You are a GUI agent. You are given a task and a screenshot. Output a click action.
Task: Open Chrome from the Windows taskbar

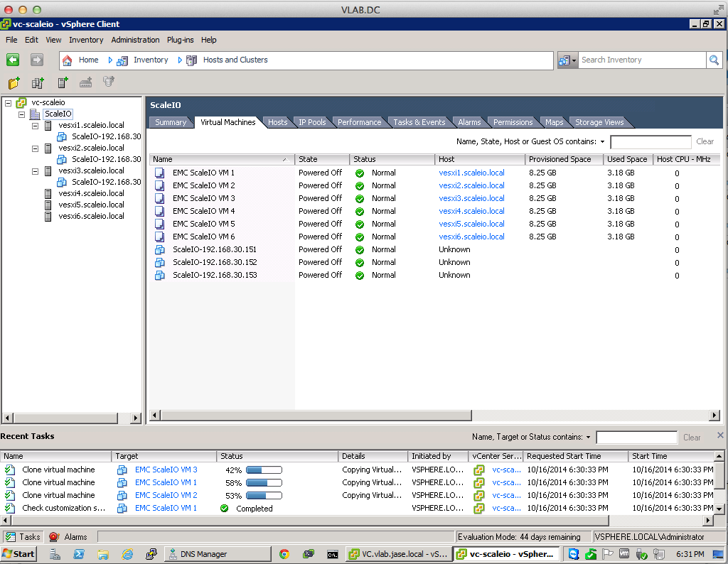coord(284,554)
